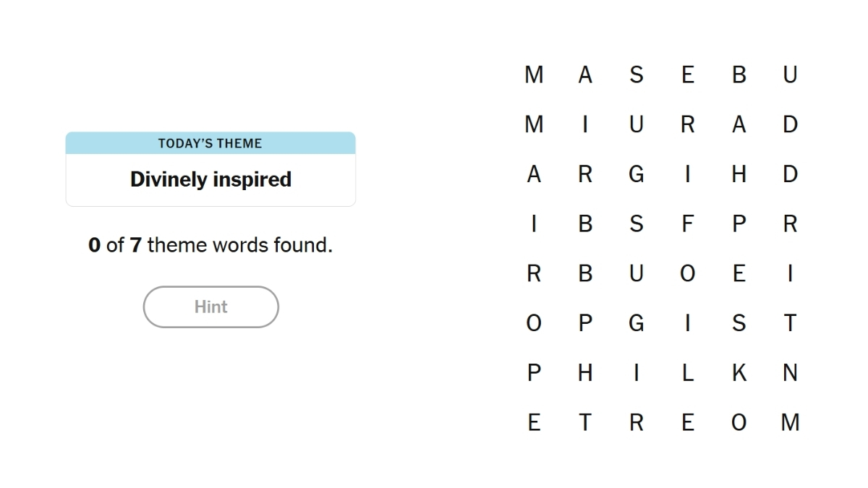The image size is (868, 488).
Task: Select the M in the grid's top-left corner
Action: tap(534, 74)
